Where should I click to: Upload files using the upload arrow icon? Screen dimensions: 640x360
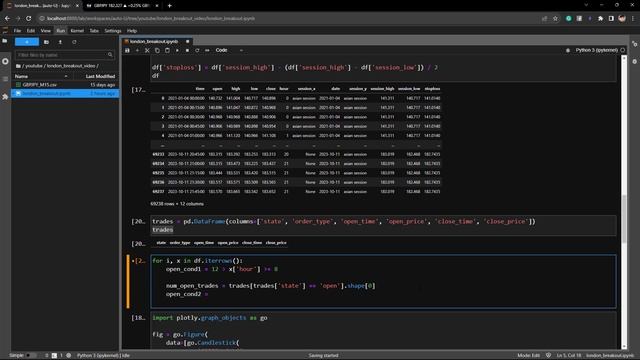(x=60, y=42)
